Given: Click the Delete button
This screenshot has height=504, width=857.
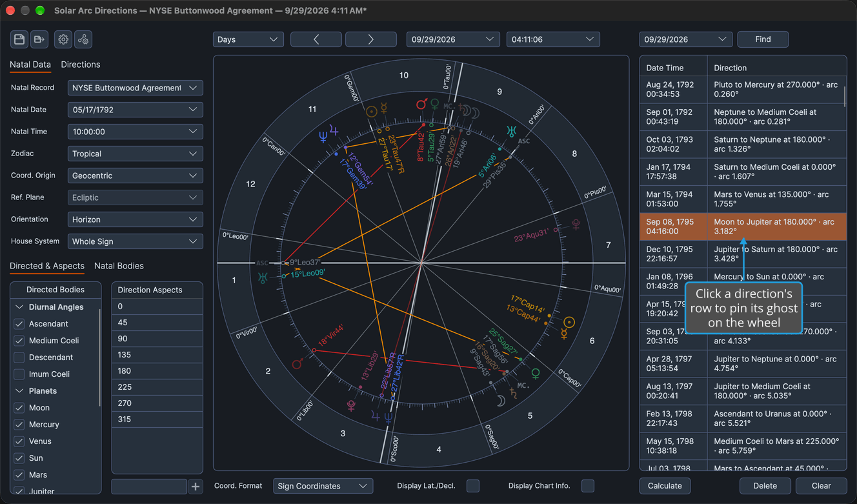Looking at the screenshot, I should (x=765, y=486).
